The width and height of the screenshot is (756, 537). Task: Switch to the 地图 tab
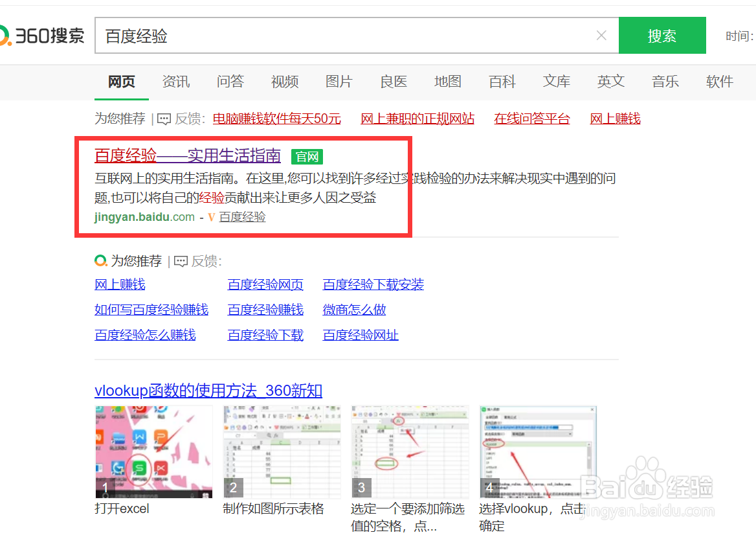(448, 82)
